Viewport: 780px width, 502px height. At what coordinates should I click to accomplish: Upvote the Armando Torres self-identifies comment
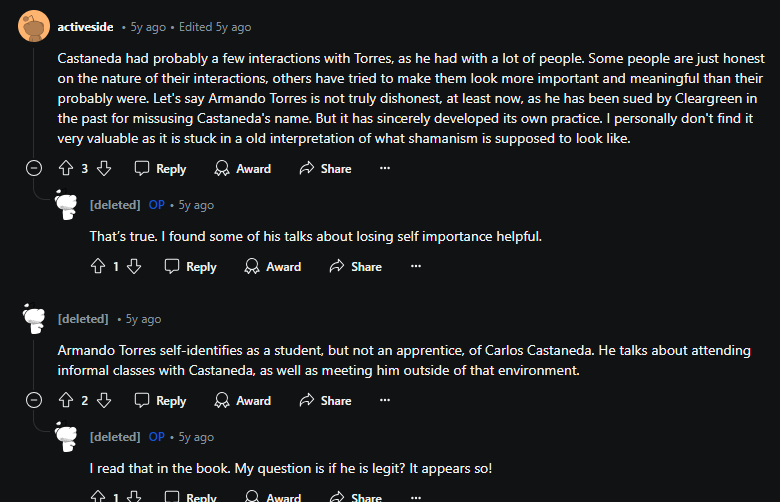point(67,401)
